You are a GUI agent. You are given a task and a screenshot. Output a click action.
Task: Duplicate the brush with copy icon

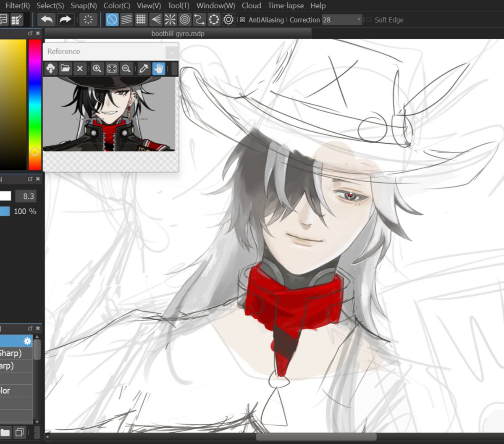click(19, 432)
